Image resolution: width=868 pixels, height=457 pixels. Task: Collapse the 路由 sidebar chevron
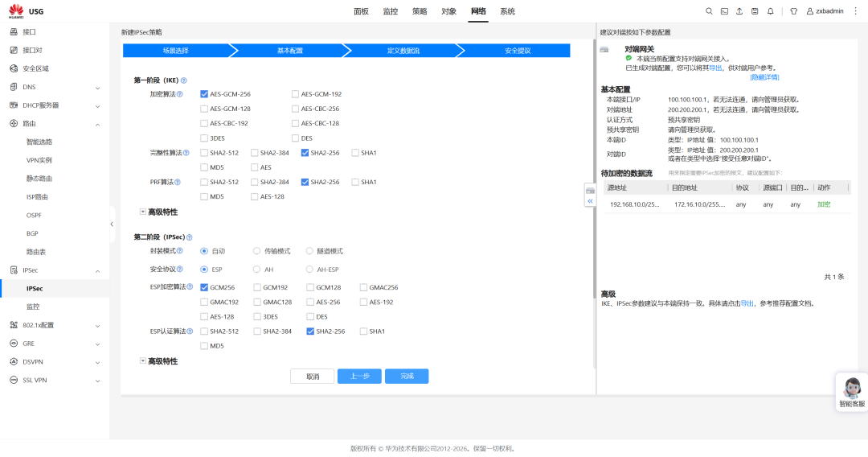coord(97,124)
